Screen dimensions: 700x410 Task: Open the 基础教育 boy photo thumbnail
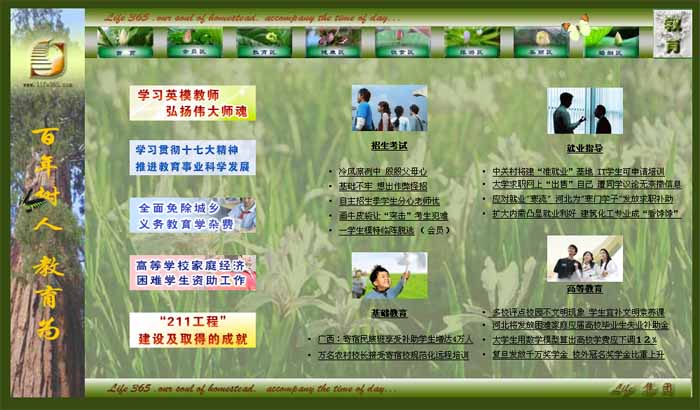(388, 275)
